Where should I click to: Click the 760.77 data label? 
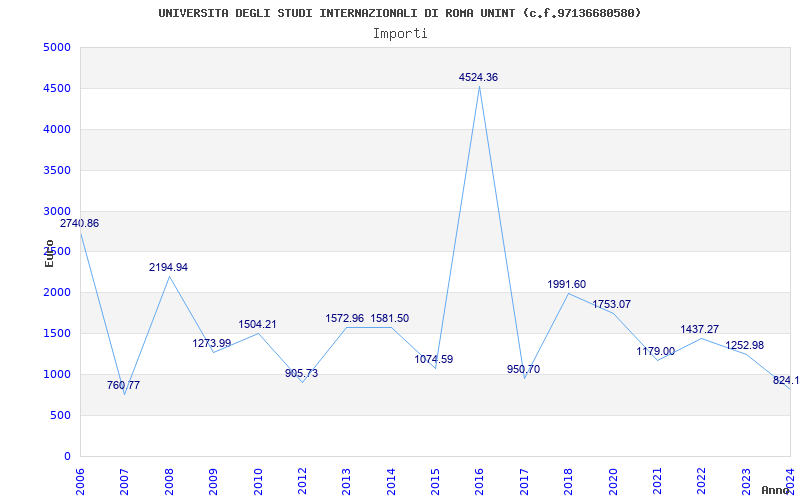click(123, 385)
